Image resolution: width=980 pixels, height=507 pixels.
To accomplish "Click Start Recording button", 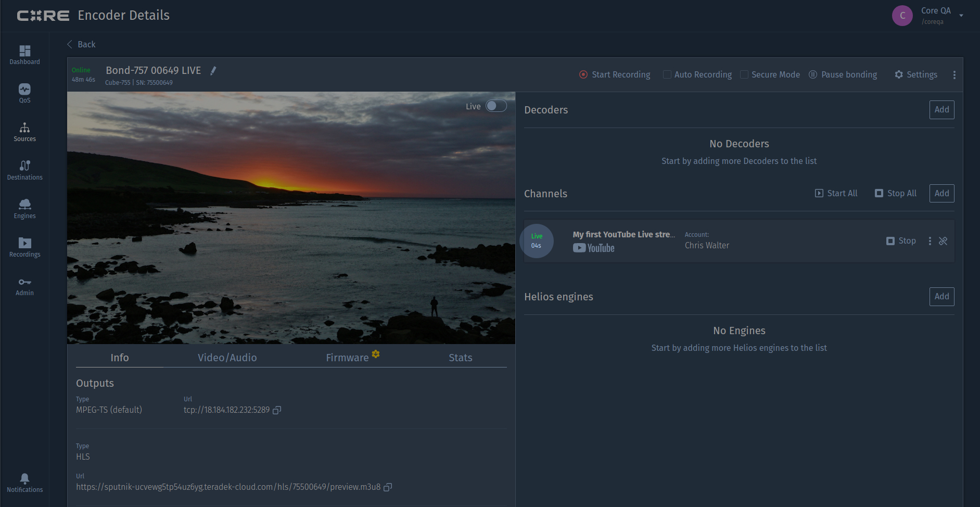I will coord(615,75).
